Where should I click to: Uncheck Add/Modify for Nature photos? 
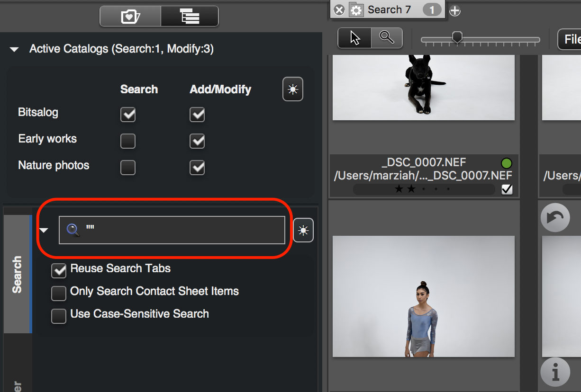197,168
